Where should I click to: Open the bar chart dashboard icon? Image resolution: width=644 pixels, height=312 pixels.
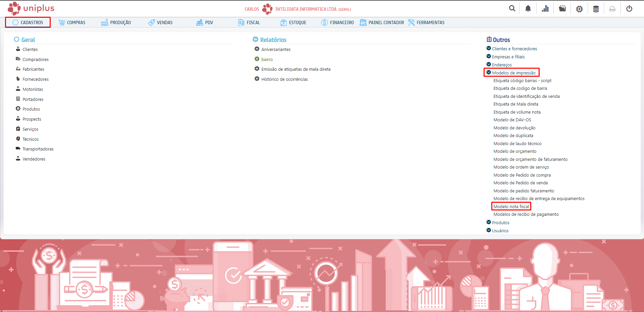click(x=545, y=8)
